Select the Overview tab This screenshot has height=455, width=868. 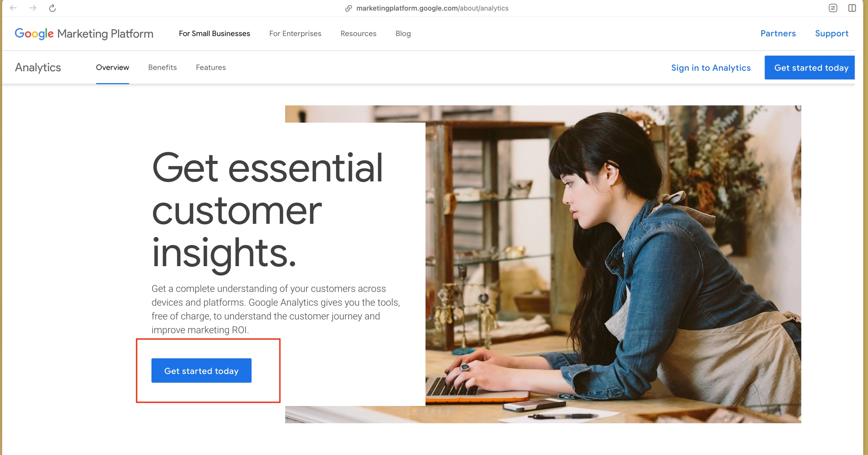[113, 67]
